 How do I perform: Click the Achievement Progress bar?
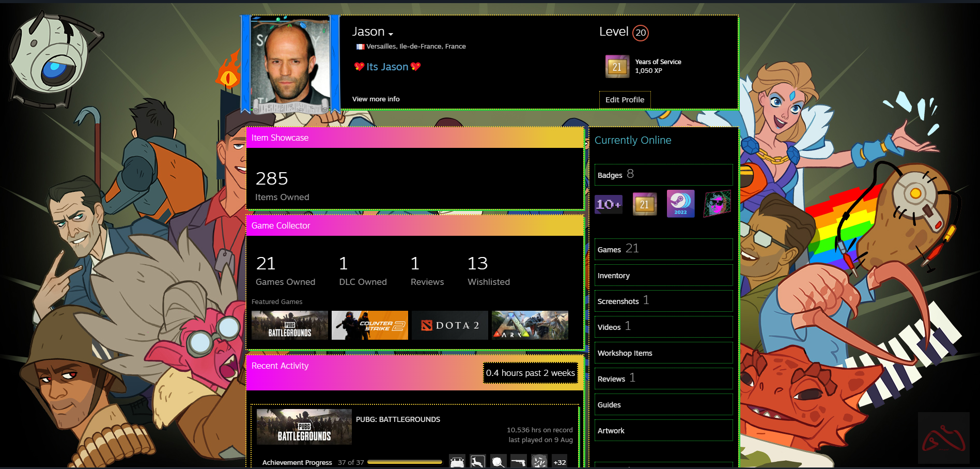tap(405, 462)
